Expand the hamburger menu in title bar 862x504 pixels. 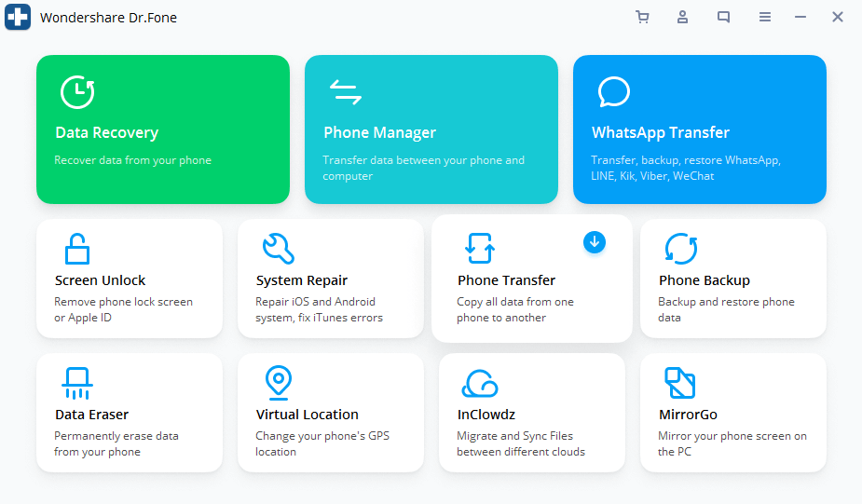(765, 17)
